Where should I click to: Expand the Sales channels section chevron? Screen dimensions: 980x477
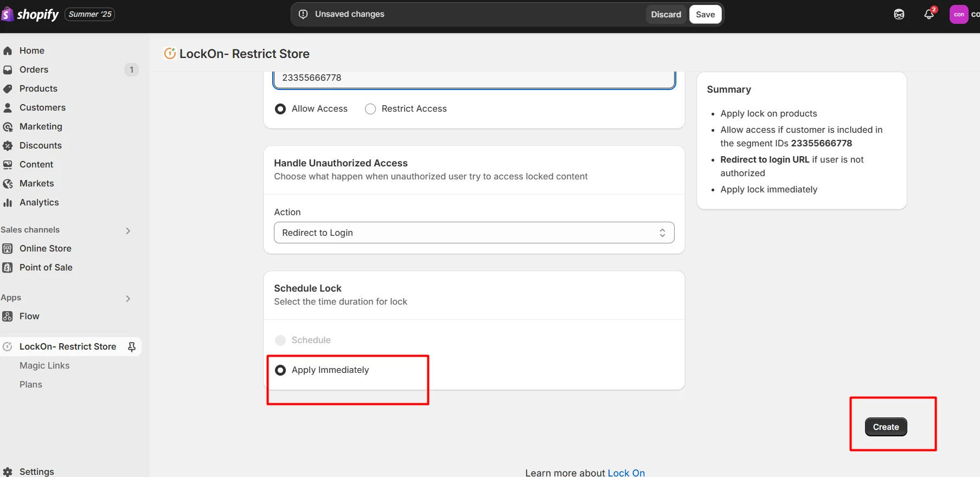pos(128,231)
